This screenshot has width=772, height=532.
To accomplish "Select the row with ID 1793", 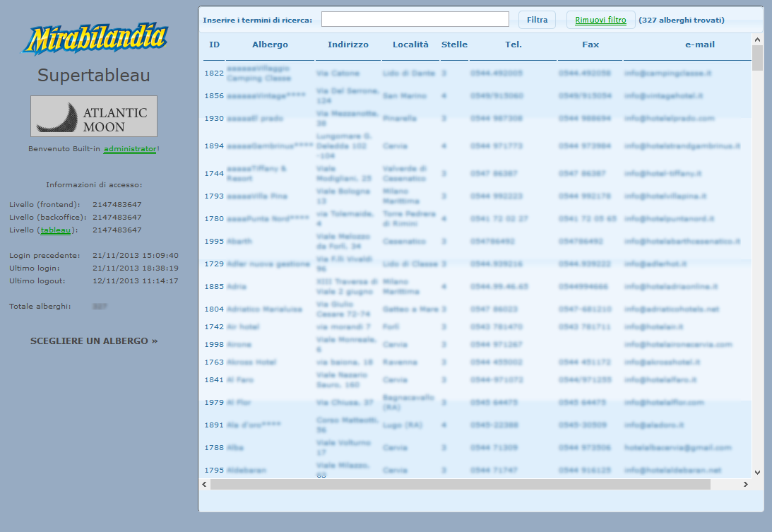I will [477, 196].
